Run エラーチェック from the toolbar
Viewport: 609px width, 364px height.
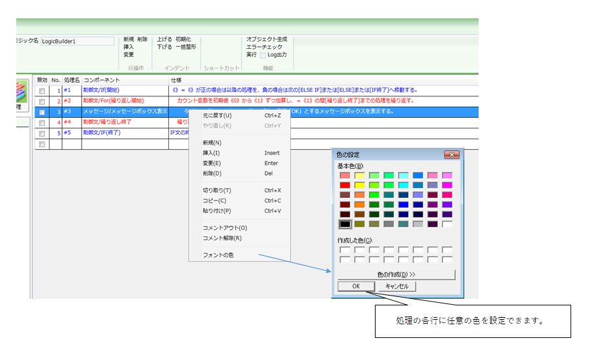264,47
